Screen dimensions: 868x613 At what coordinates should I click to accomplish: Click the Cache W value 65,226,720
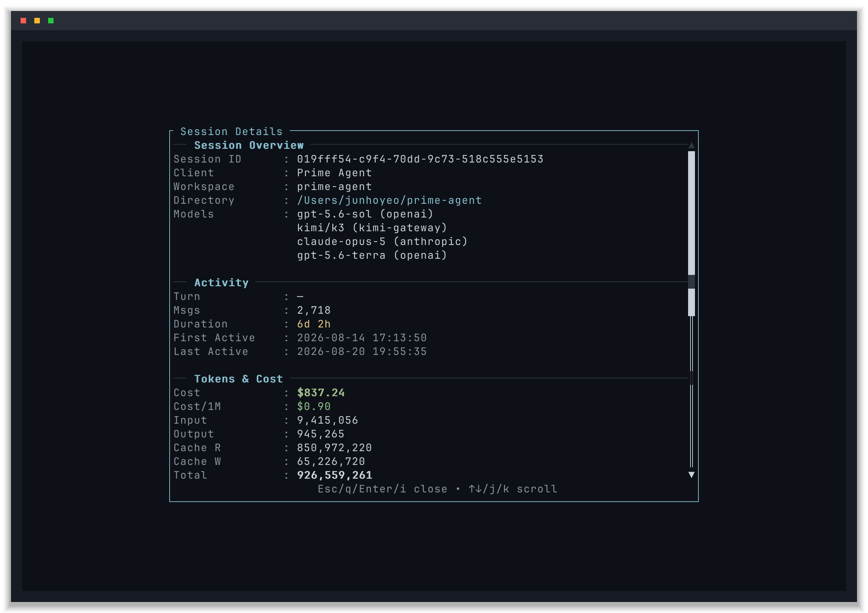(331, 461)
